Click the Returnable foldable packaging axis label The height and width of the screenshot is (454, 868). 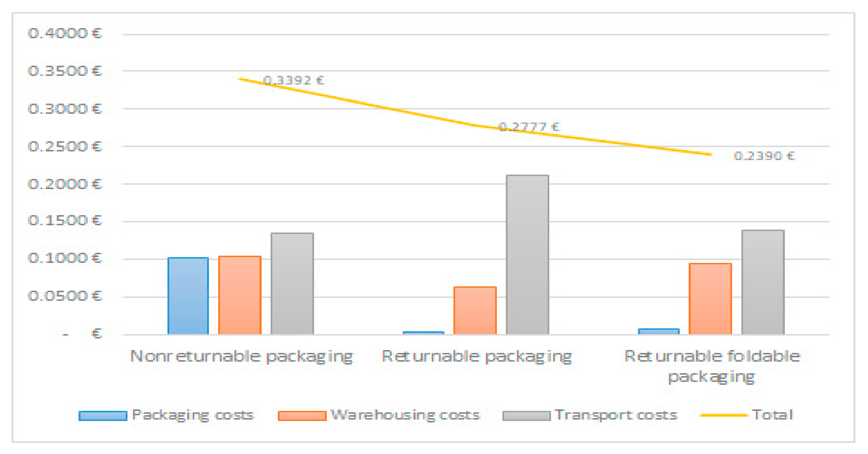(x=712, y=366)
